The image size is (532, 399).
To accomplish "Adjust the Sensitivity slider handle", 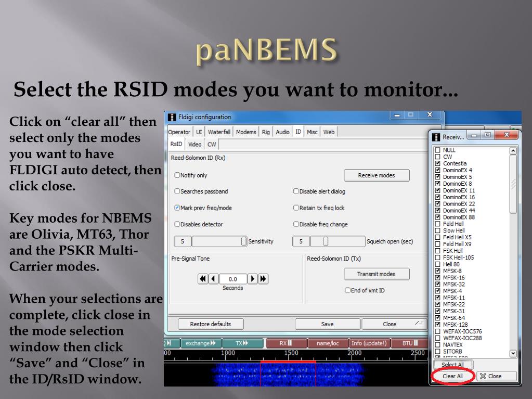I will pos(244,241).
